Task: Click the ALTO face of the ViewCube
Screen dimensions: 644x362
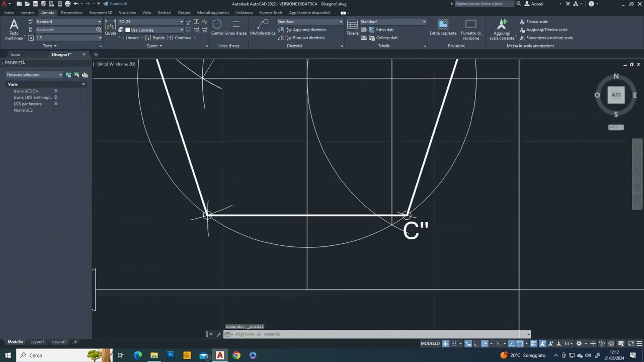Action: pos(616,95)
